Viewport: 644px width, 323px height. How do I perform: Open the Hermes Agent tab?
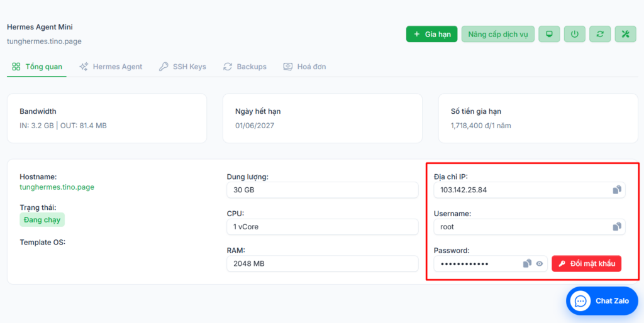coord(111,67)
